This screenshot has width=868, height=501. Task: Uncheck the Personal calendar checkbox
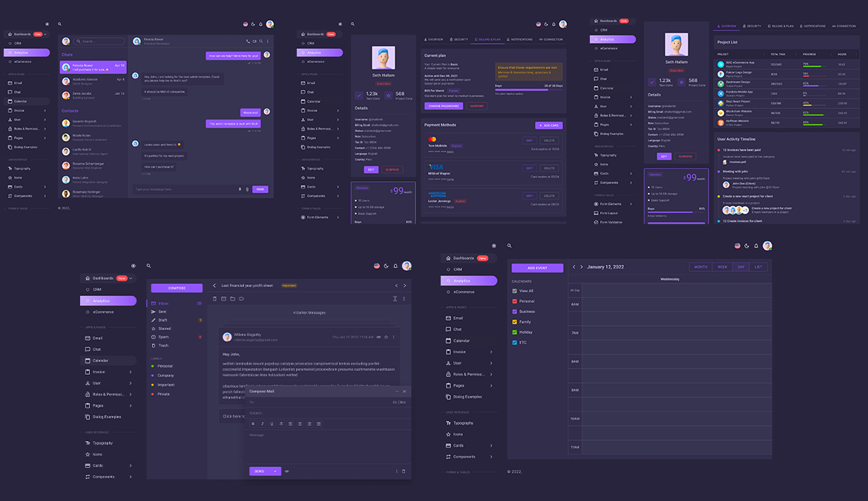pos(515,301)
